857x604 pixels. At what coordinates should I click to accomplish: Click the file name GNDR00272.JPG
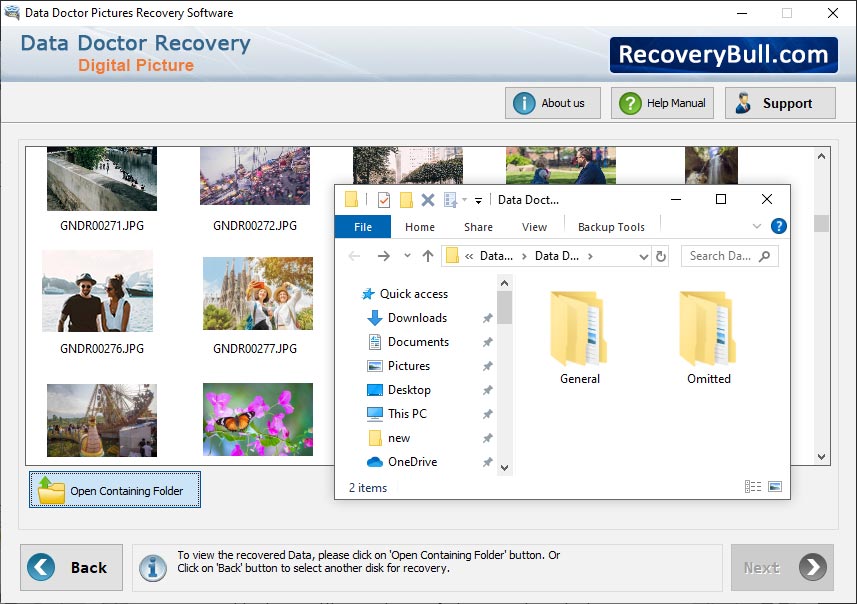pyautogui.click(x=255, y=226)
